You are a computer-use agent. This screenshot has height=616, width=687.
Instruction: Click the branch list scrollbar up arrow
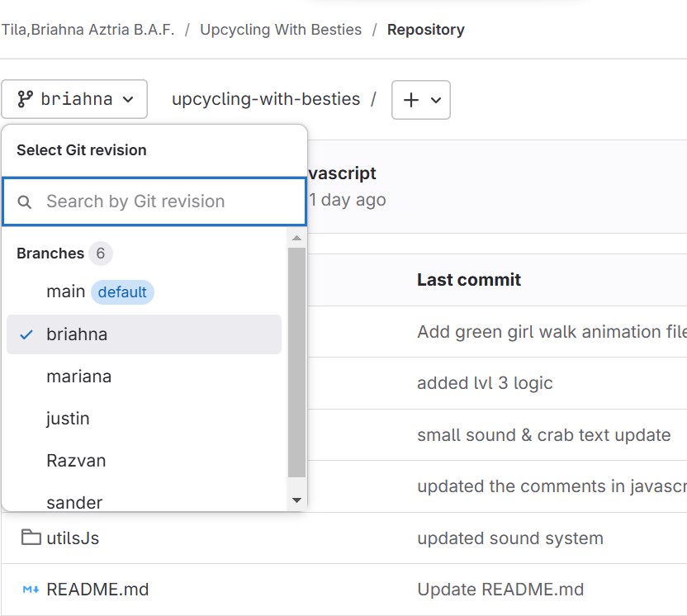(x=296, y=238)
